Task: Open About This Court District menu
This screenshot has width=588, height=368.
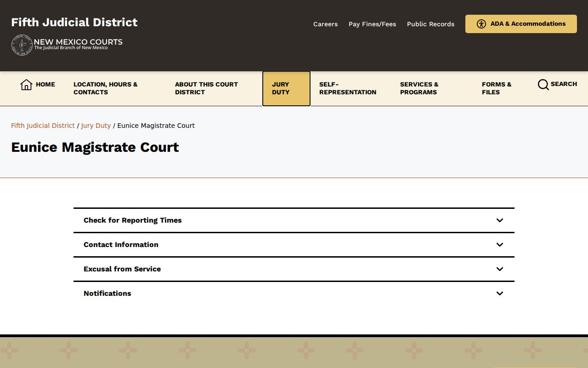Action: click(206, 88)
